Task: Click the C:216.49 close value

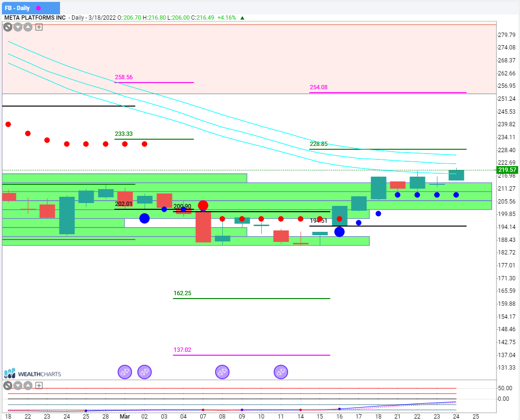Action: click(x=203, y=18)
